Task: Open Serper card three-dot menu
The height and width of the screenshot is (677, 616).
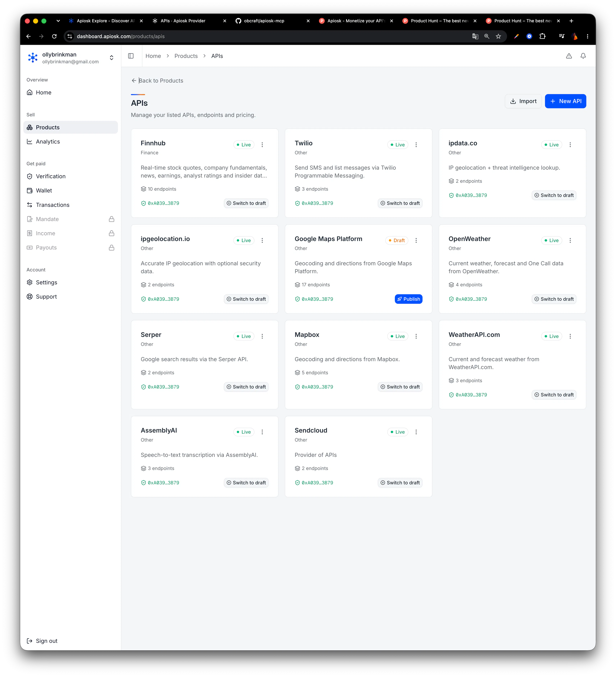Action: tap(262, 336)
